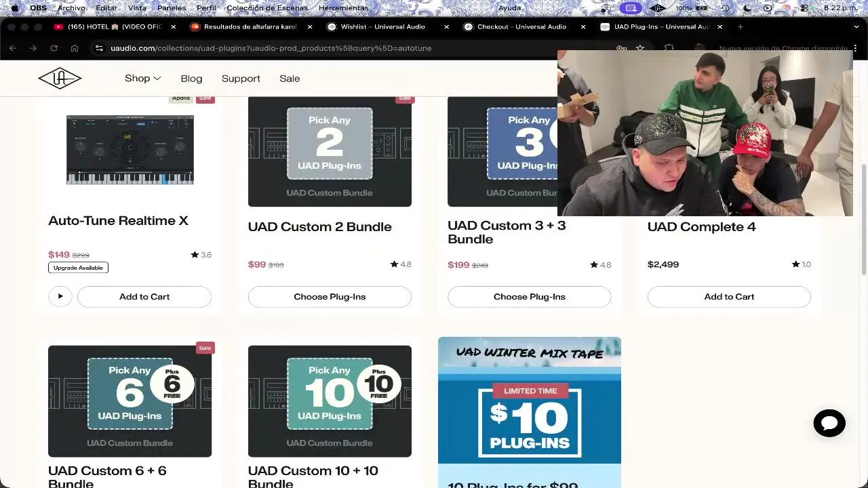The height and width of the screenshot is (488, 868).
Task: Choose Plug-Ins for UAD Custom 3 + 3 Bundle
Action: click(530, 296)
